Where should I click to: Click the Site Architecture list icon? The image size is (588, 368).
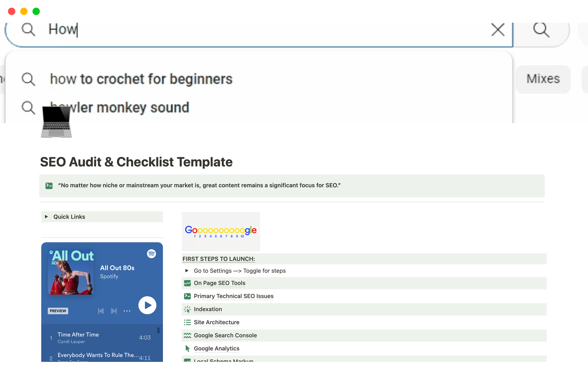click(x=187, y=322)
